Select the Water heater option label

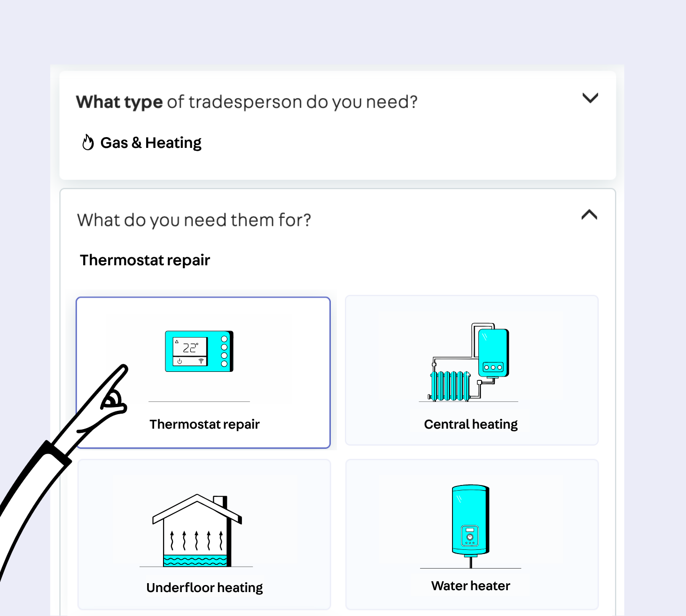pos(471,586)
